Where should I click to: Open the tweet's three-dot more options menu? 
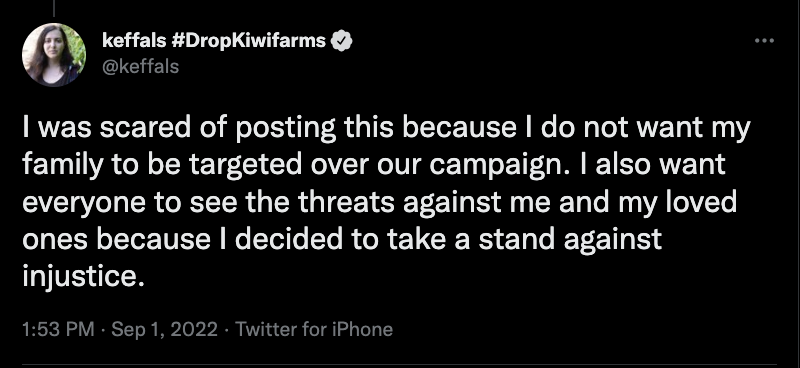coord(764,41)
